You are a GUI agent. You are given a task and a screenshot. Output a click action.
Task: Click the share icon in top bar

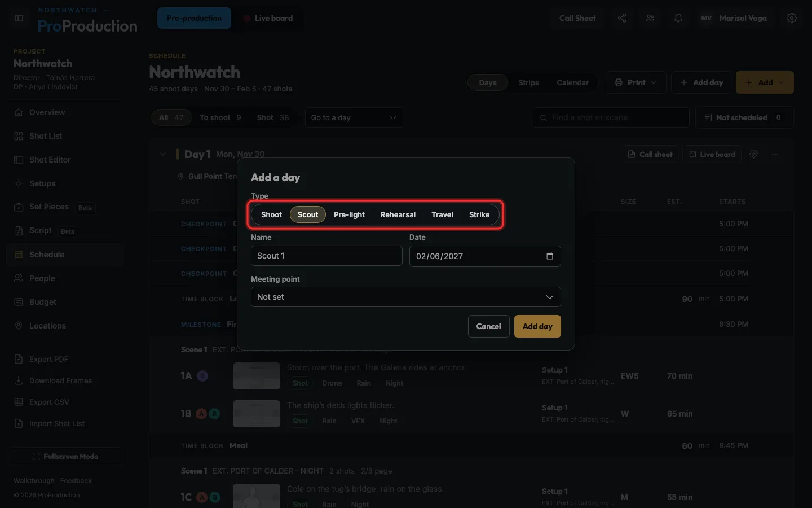pyautogui.click(x=622, y=18)
